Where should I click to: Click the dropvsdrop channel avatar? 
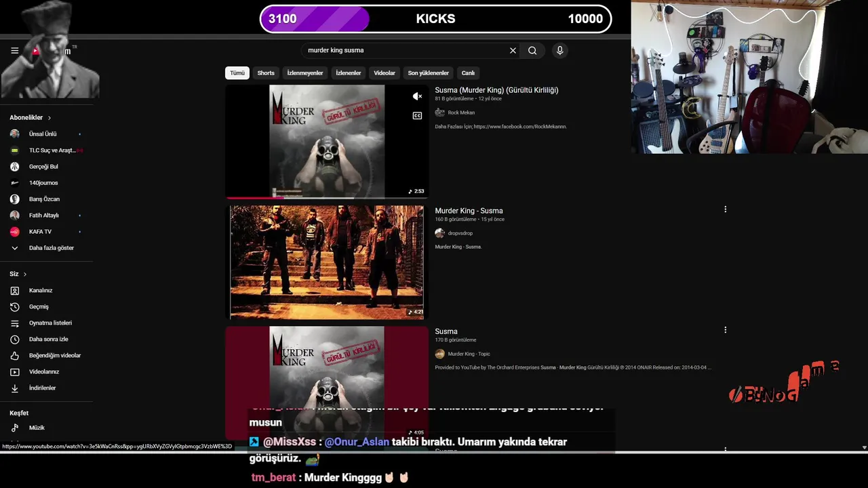[x=439, y=233]
